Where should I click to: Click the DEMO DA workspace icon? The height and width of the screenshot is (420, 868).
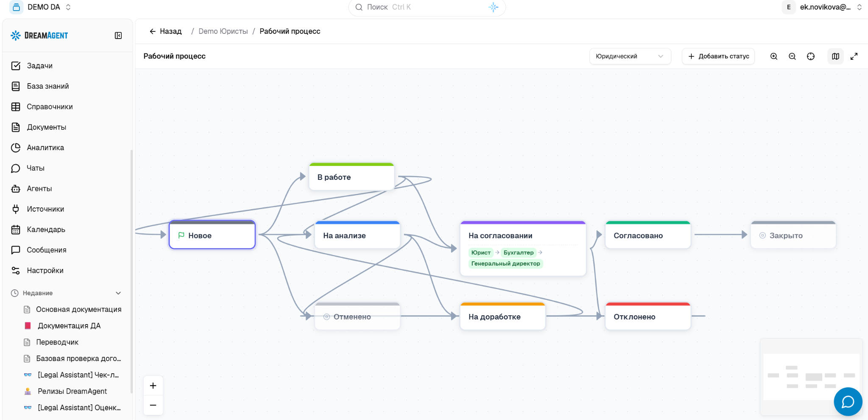click(x=16, y=7)
